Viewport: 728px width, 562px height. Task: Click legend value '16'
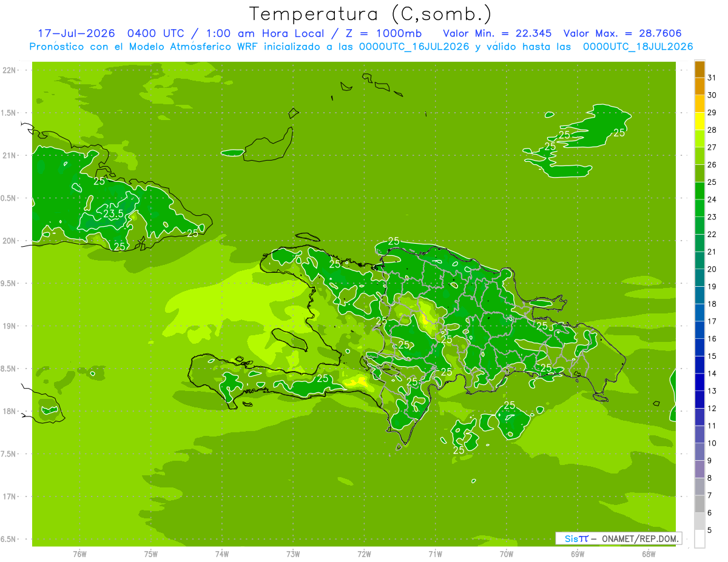pos(712,339)
